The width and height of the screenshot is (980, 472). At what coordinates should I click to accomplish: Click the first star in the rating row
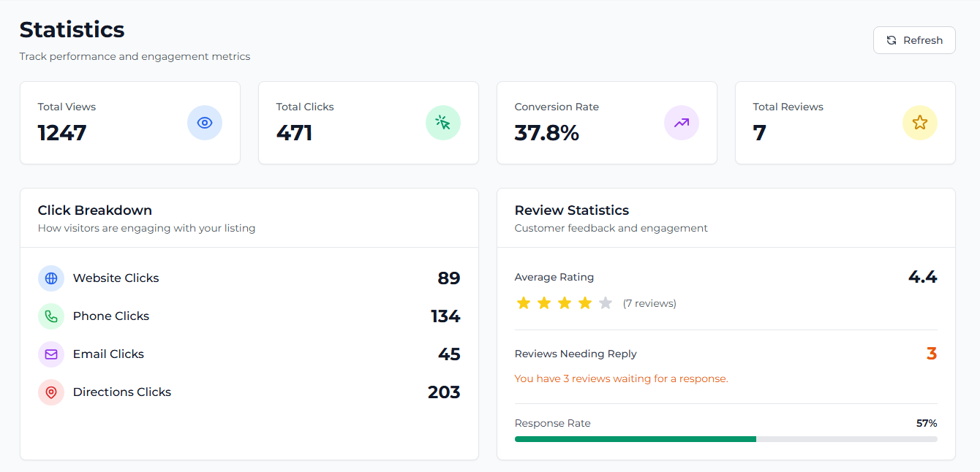(524, 302)
